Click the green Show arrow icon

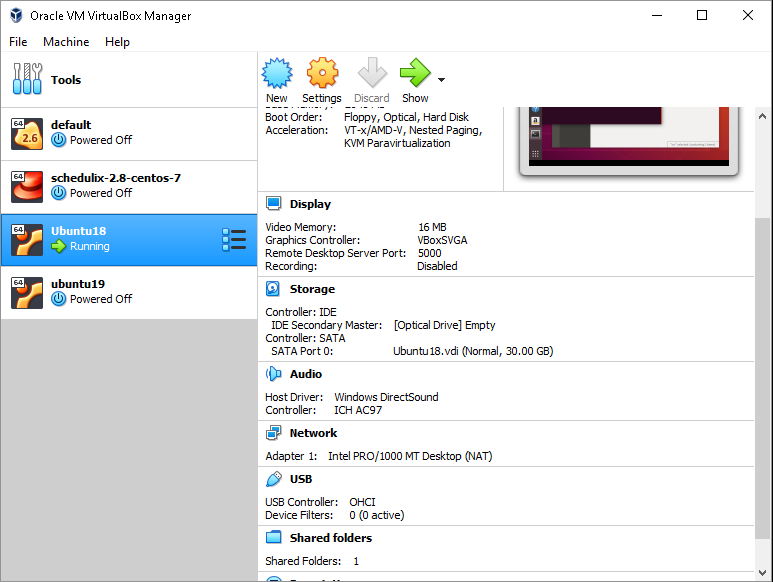[x=415, y=73]
